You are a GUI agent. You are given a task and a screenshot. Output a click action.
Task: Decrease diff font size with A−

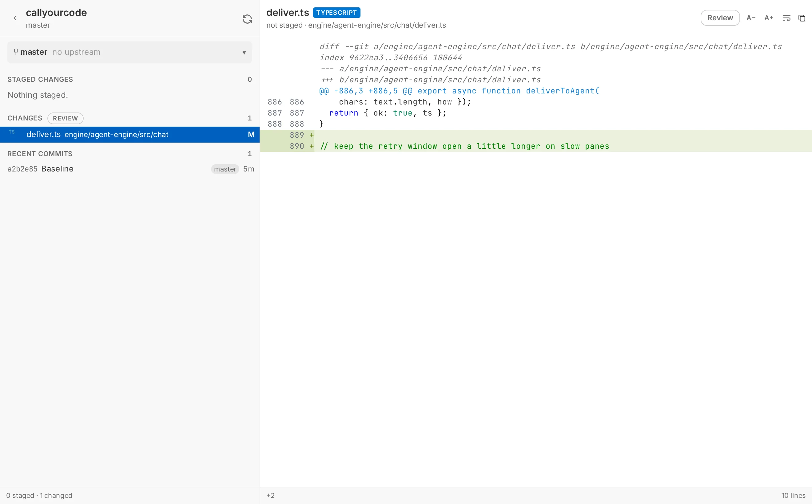751,18
